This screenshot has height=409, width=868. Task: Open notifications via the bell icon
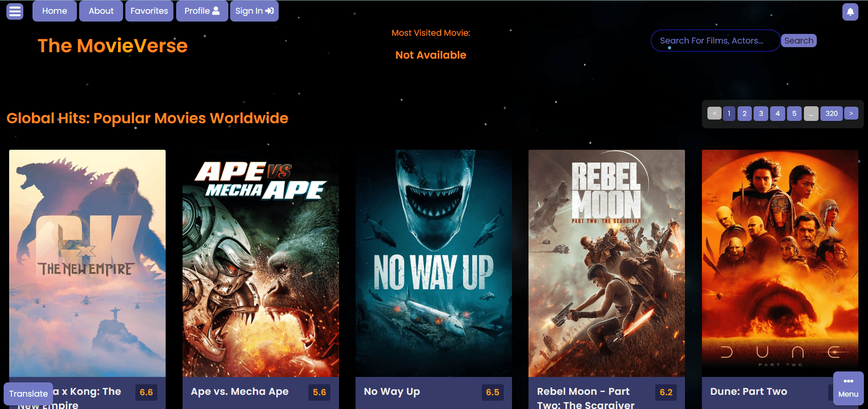[850, 11]
